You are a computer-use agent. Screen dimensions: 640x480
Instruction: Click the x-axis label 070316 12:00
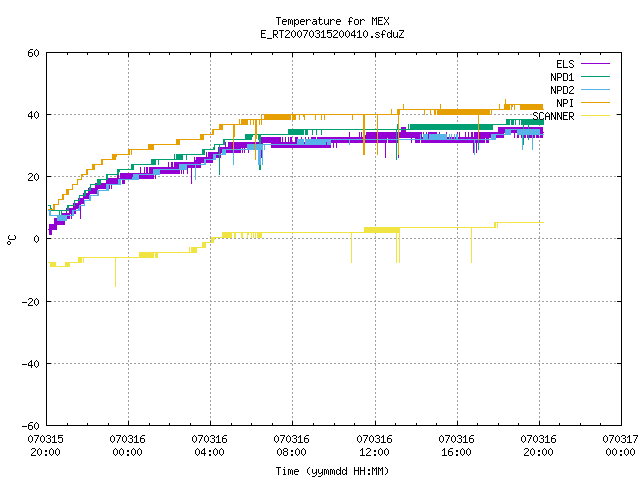point(374,446)
